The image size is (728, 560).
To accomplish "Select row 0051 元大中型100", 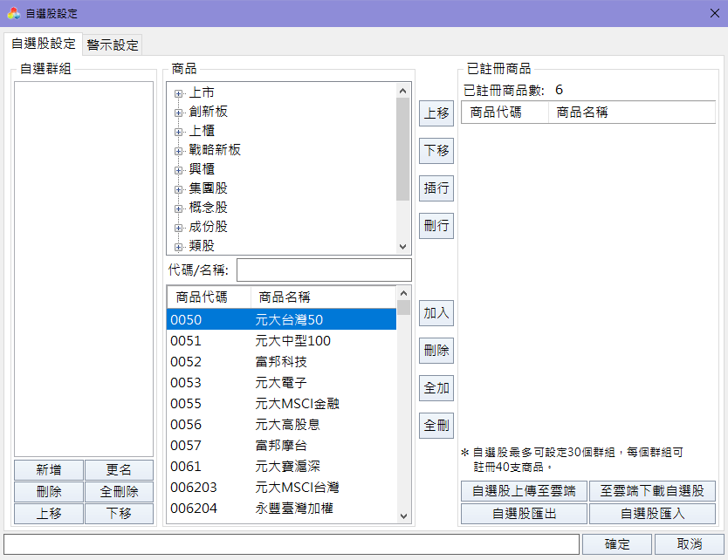I will pos(281,341).
